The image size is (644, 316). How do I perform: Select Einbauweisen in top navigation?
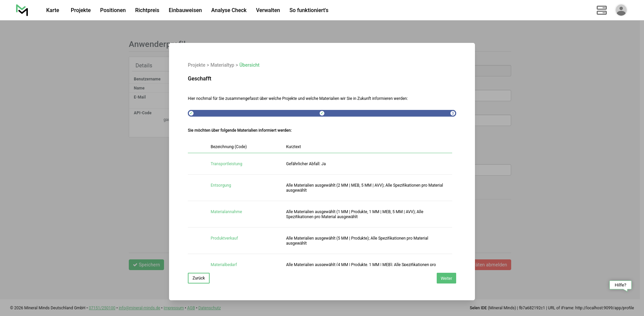185,10
